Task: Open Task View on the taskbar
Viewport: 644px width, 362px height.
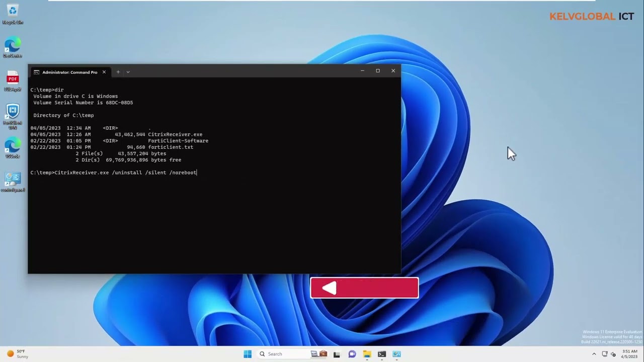Action: [x=337, y=354]
